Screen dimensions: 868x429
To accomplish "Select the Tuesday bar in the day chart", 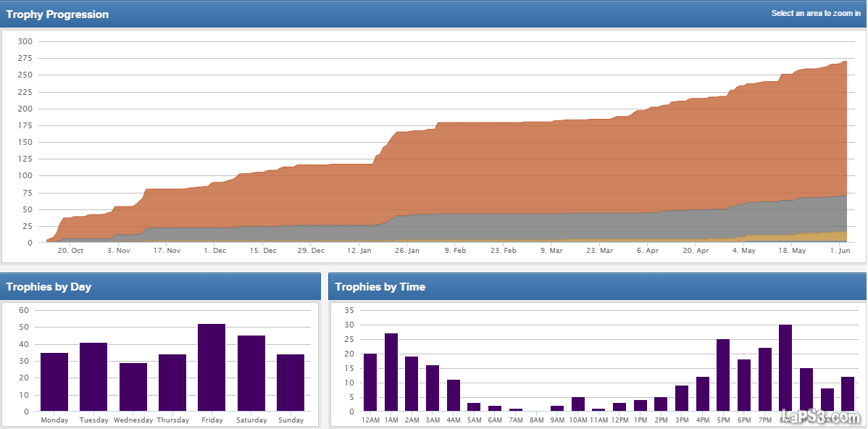I will coord(93,377).
